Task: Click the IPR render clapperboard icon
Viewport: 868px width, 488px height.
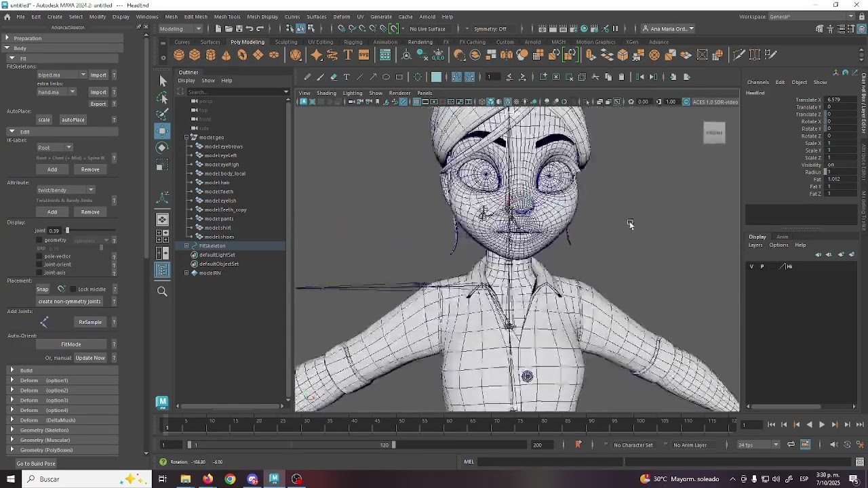Action: [x=563, y=28]
